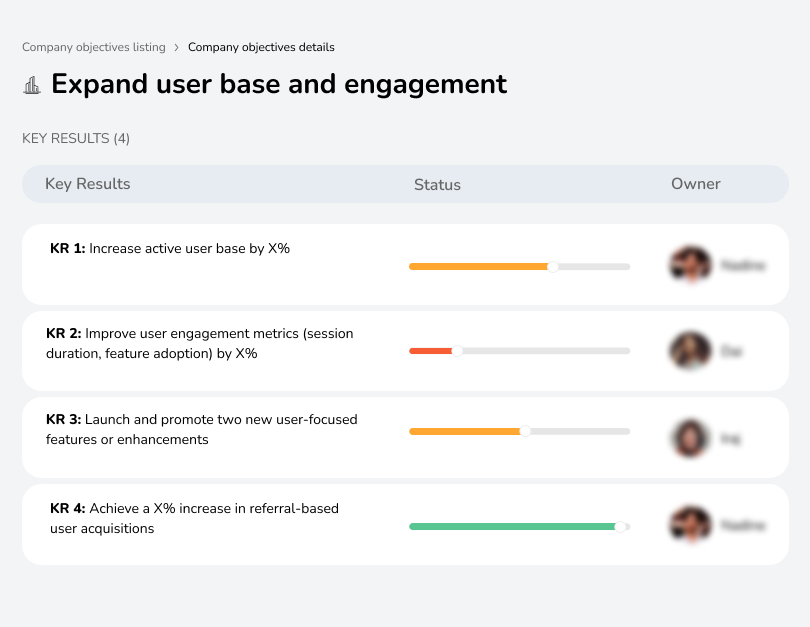Click the objective title Expand user base and engagement
Screen dimensions: 810x627
tap(280, 85)
